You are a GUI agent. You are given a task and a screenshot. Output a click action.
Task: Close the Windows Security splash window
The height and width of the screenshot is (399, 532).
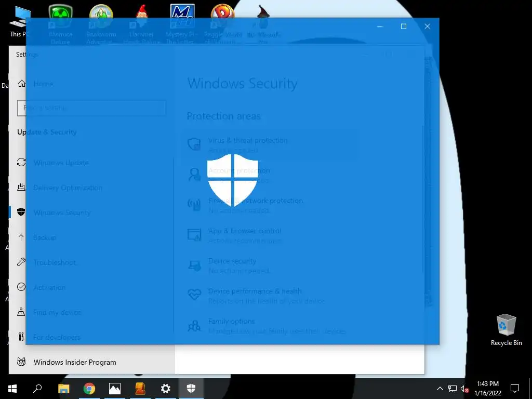point(427,26)
